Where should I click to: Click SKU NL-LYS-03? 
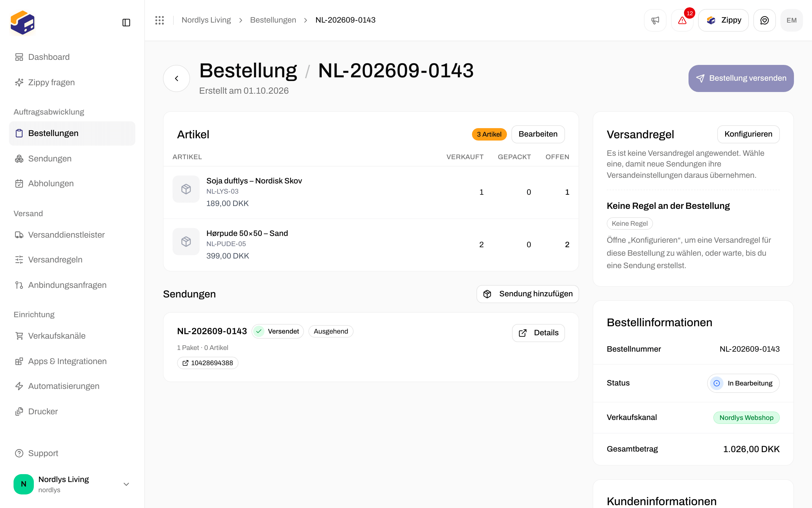222,191
